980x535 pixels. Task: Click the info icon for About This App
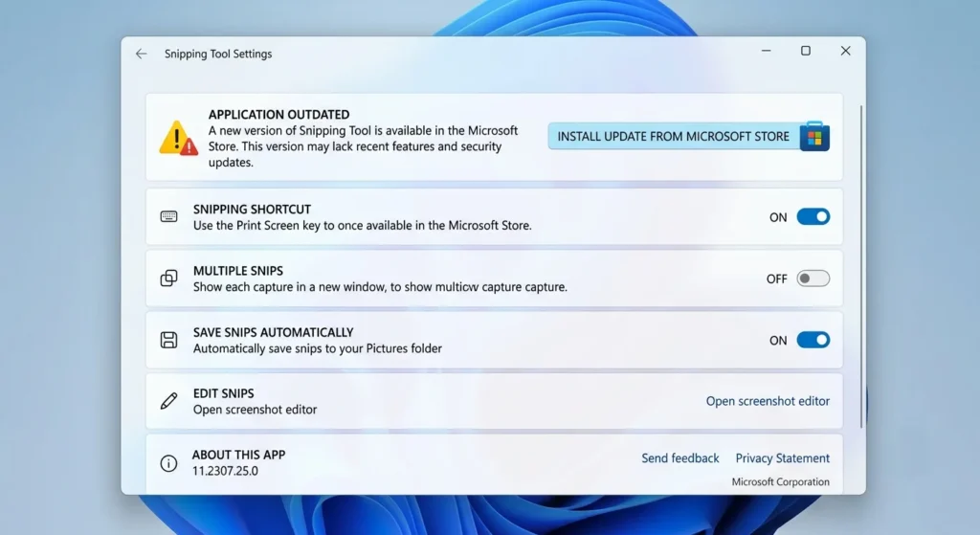(x=168, y=463)
